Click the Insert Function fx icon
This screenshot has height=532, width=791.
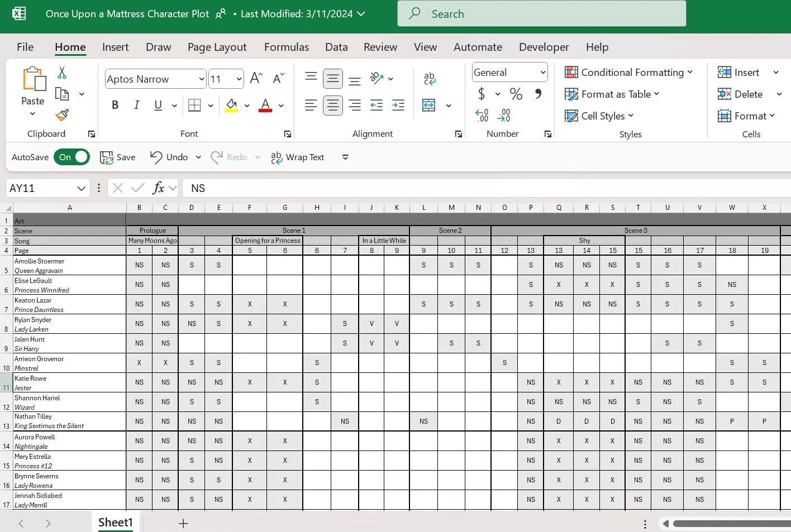159,188
